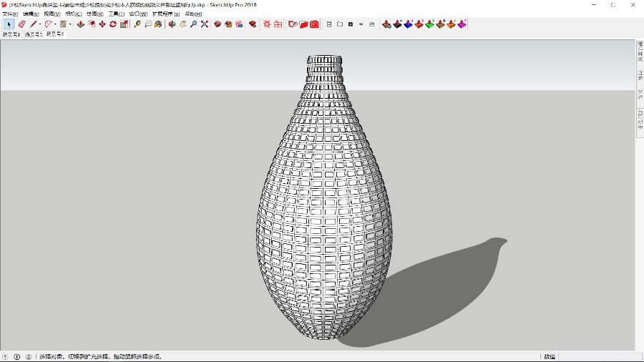Switch to scene tab 场景号1
The height and width of the screenshot is (362, 644).
pyautogui.click(x=11, y=34)
